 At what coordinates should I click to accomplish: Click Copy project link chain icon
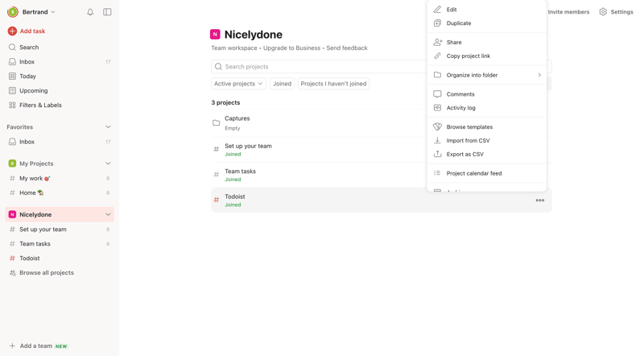[x=437, y=56]
